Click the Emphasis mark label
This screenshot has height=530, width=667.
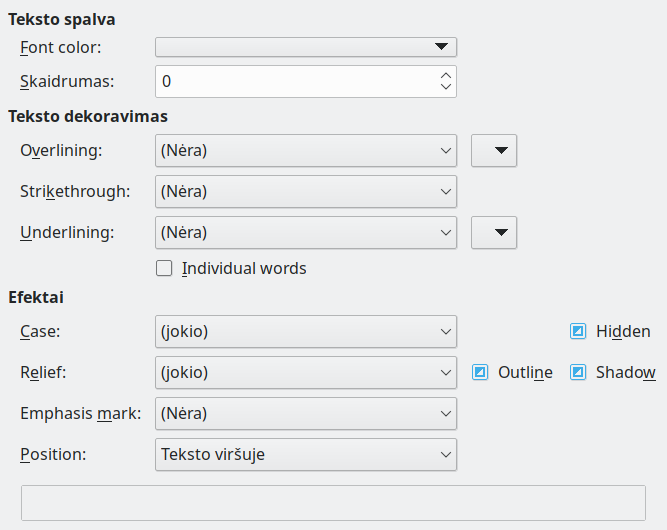point(80,413)
